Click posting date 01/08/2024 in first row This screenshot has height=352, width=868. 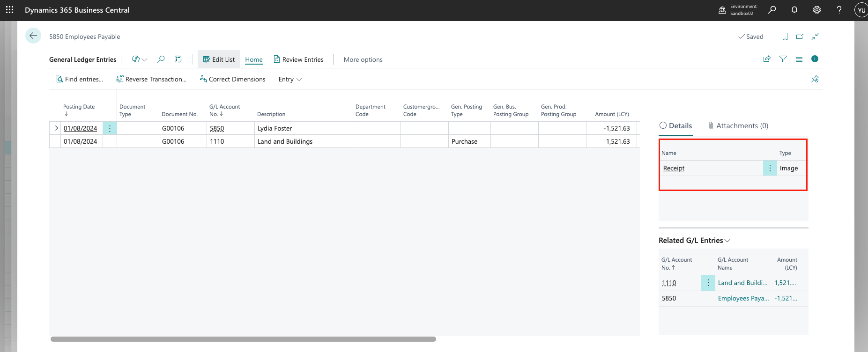[81, 128]
